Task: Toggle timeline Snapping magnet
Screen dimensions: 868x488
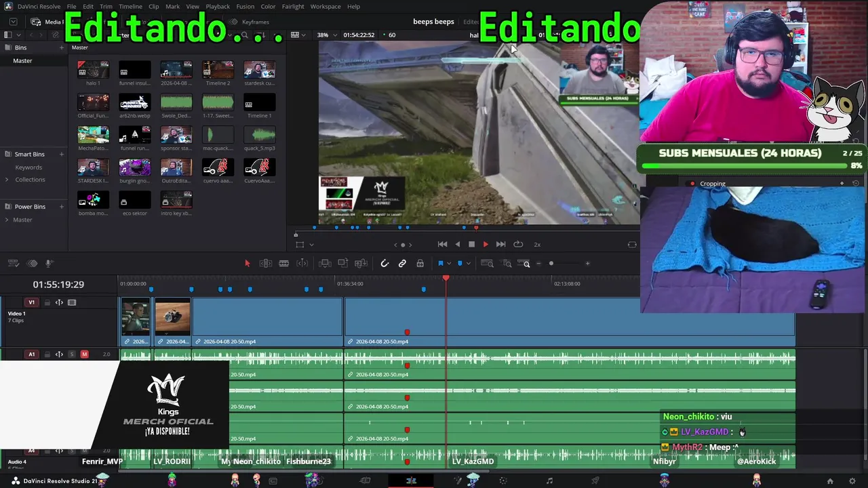Action: 384,264
